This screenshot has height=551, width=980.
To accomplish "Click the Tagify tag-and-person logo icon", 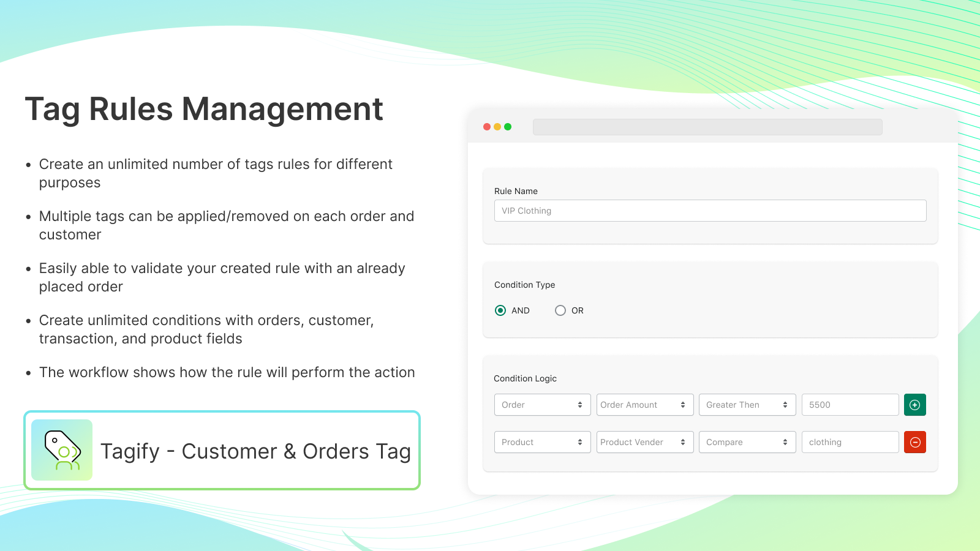I will click(x=62, y=450).
